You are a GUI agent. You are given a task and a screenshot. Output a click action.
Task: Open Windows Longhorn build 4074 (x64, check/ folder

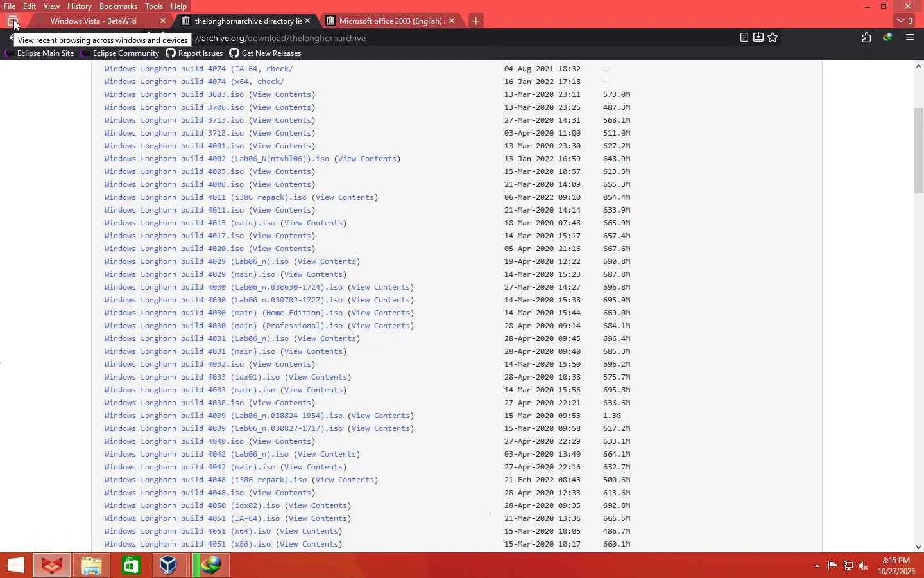[194, 82]
